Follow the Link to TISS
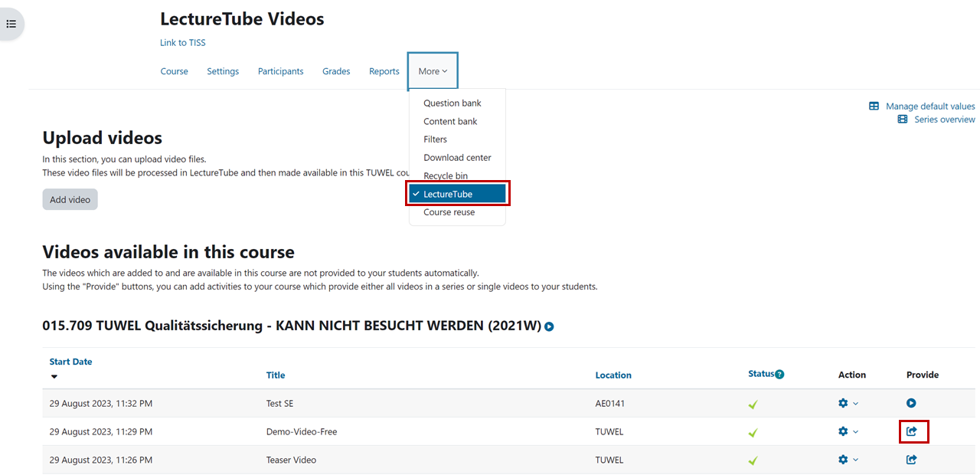The width and height of the screenshot is (980, 475). click(183, 43)
